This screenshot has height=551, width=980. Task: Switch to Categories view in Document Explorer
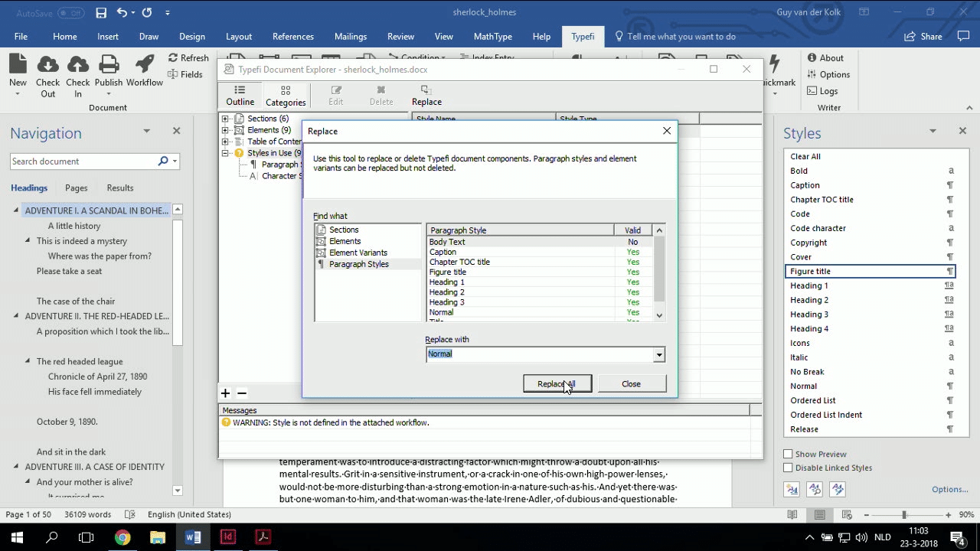tap(286, 96)
